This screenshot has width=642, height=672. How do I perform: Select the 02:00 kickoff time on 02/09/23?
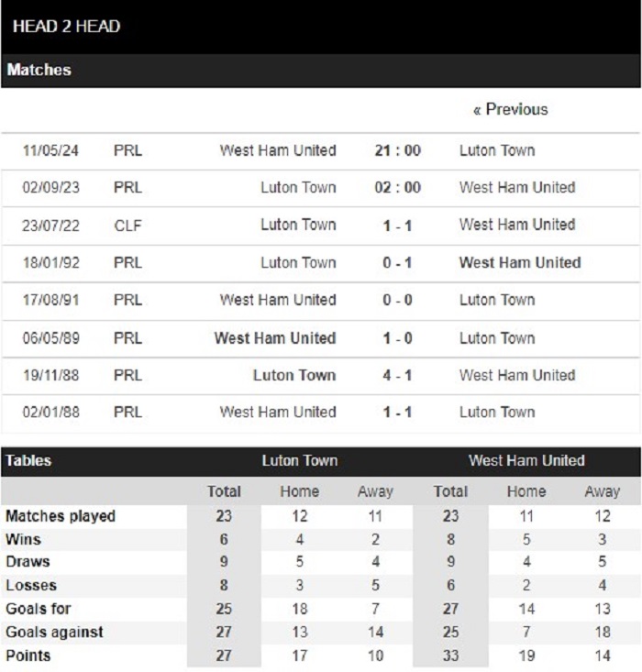click(x=397, y=188)
